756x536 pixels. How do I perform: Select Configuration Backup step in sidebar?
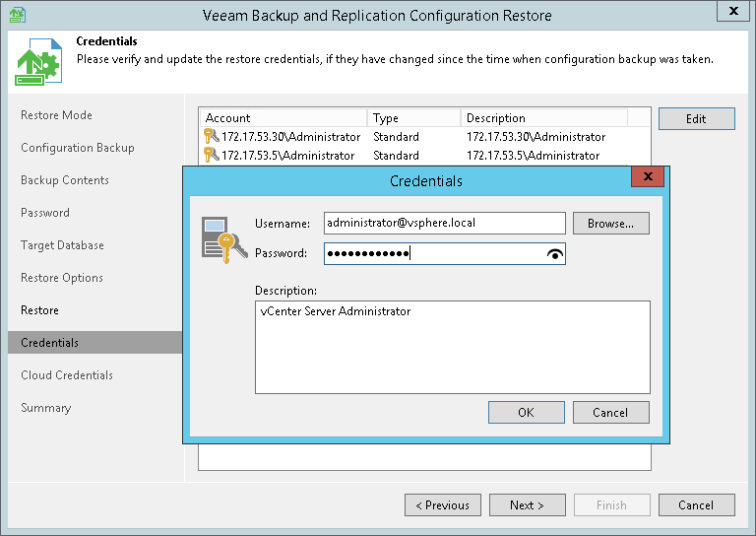tap(78, 148)
